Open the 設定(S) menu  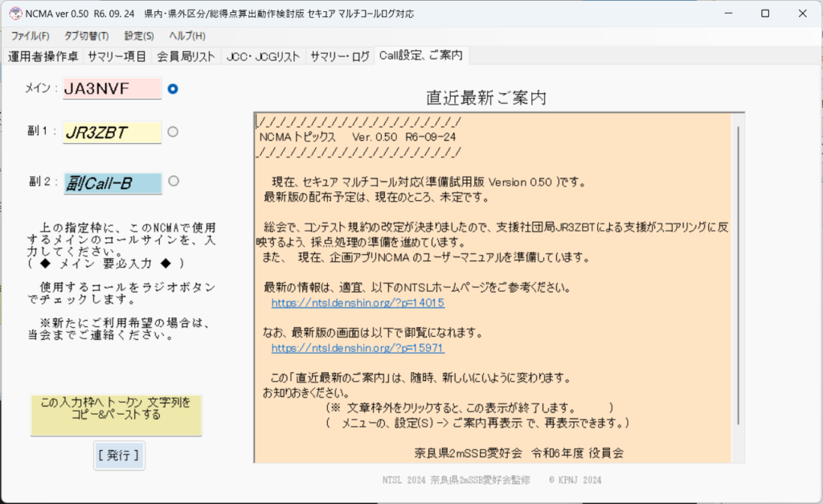139,36
